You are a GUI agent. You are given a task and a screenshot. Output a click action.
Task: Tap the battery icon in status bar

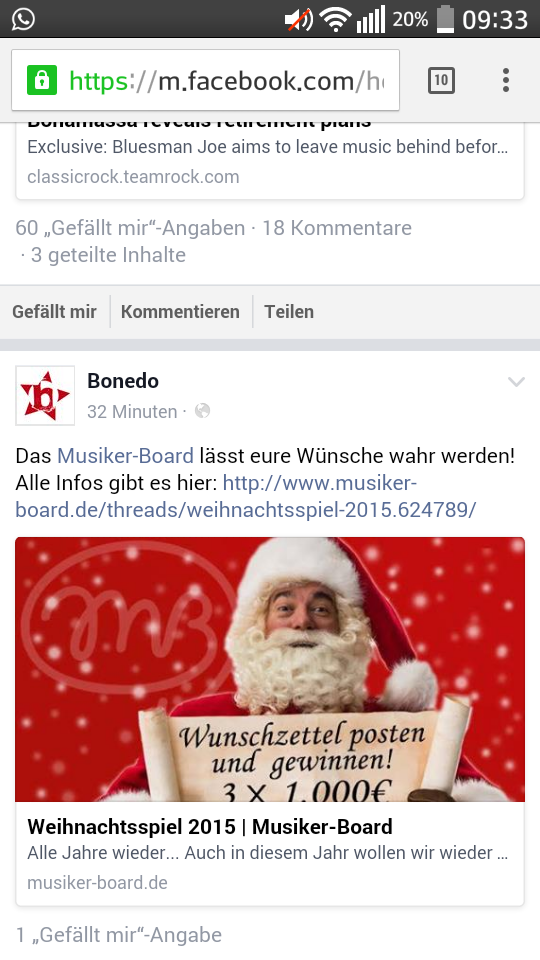pyautogui.click(x=445, y=19)
